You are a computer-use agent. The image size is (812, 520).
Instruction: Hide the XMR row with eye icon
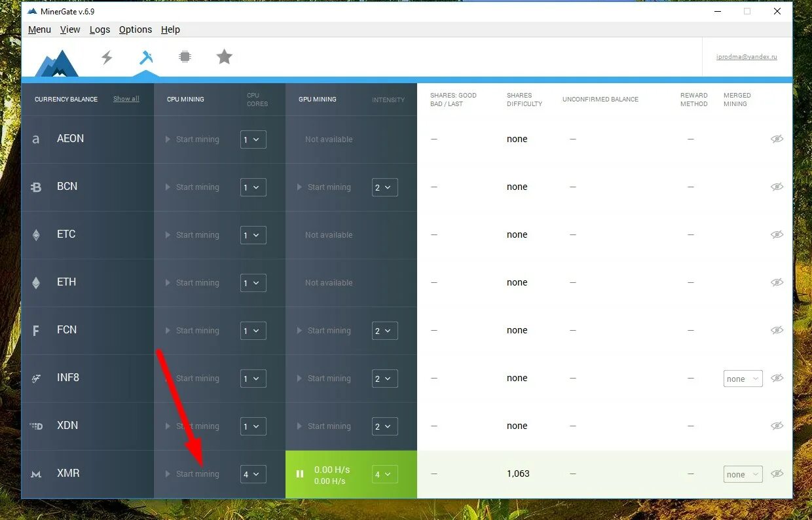777,474
